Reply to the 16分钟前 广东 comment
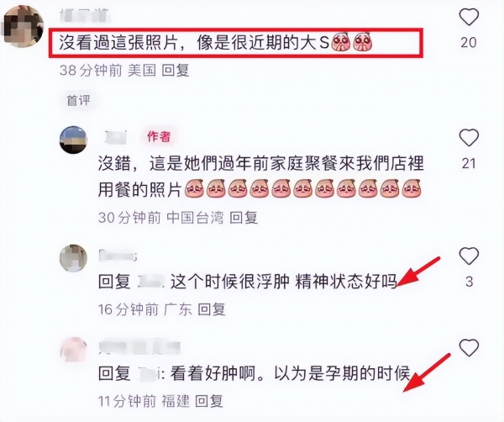 pos(211,309)
